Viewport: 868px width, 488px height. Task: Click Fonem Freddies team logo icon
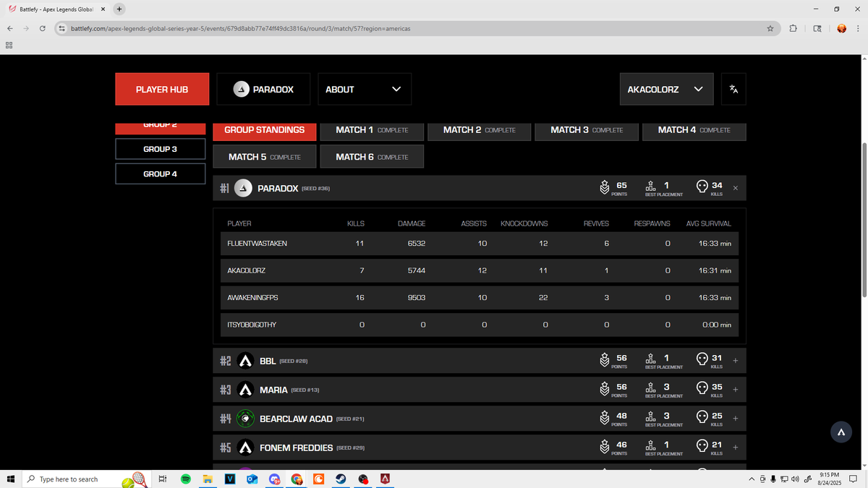[245, 448]
